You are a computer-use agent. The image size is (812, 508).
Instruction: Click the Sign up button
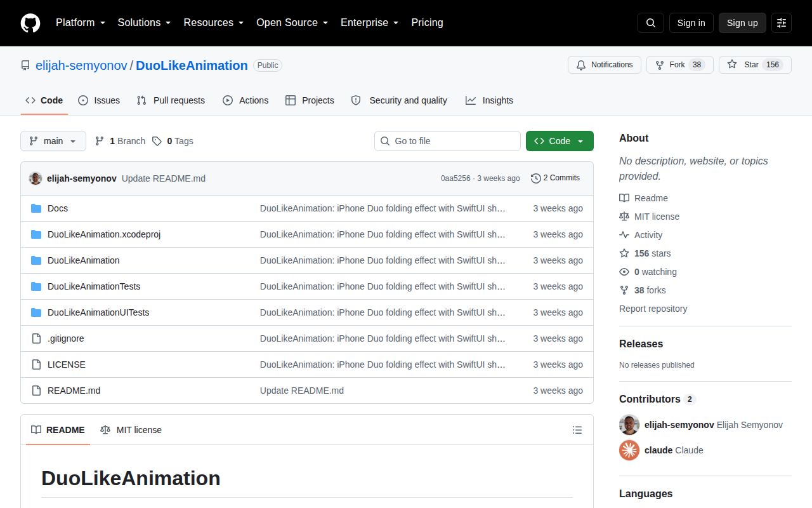point(742,23)
